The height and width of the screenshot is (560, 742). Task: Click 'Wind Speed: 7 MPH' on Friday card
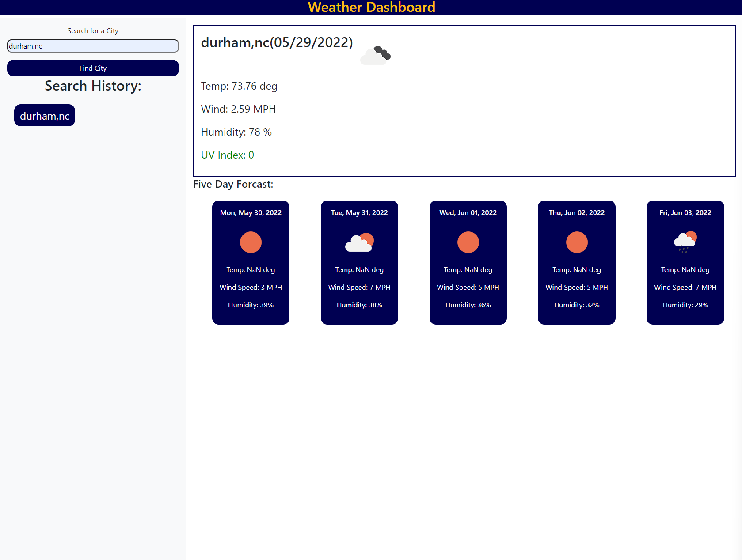(x=685, y=287)
